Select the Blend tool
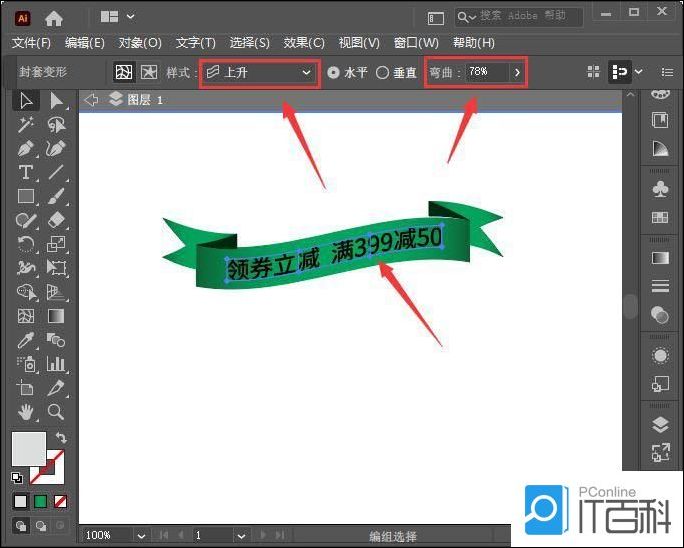 pyautogui.click(x=56, y=339)
